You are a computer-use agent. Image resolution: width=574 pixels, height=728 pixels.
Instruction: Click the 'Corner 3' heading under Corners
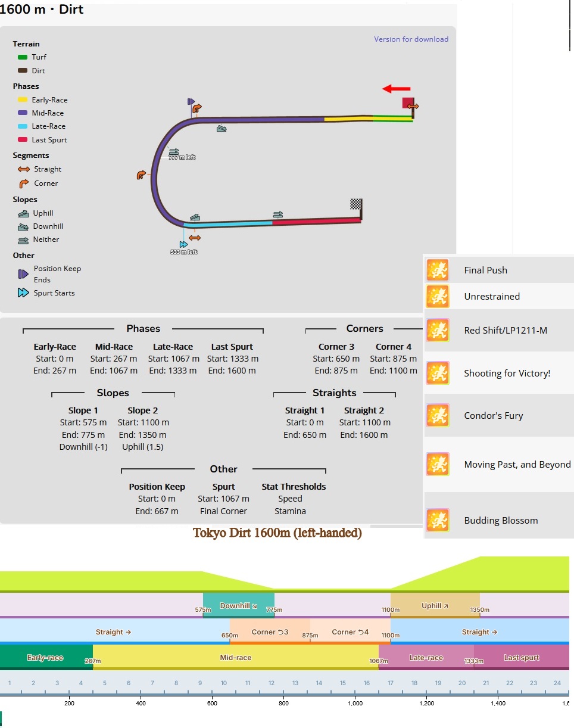(336, 346)
